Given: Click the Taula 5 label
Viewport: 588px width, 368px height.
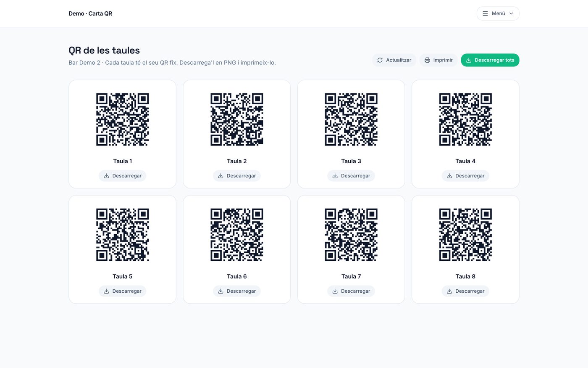Looking at the screenshot, I should [x=123, y=276].
